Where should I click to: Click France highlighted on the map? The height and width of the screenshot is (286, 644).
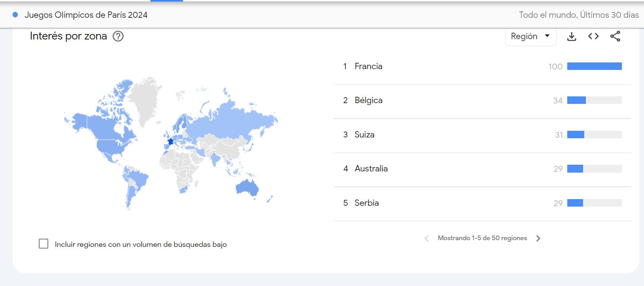click(170, 141)
